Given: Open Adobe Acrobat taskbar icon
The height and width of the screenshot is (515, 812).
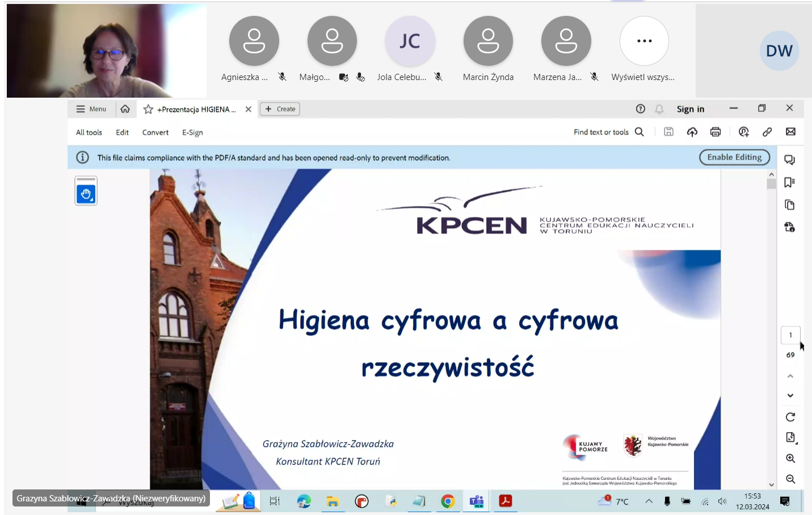Looking at the screenshot, I should point(505,501).
